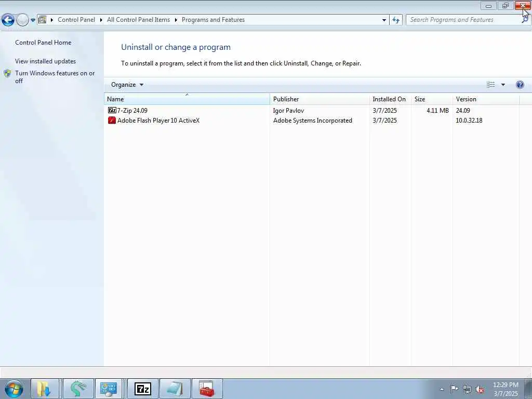Open the folder with download arrow taskbar icon
The width and height of the screenshot is (532, 399).
pos(45,389)
